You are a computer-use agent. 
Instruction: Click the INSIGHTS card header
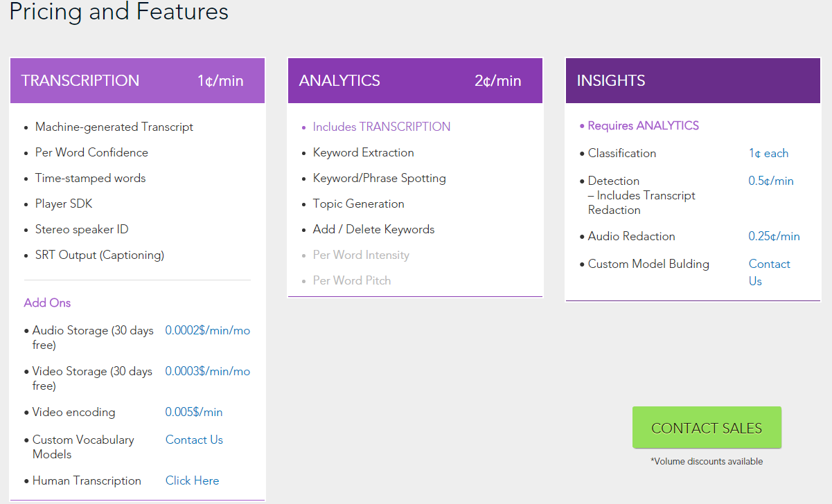[x=693, y=81]
